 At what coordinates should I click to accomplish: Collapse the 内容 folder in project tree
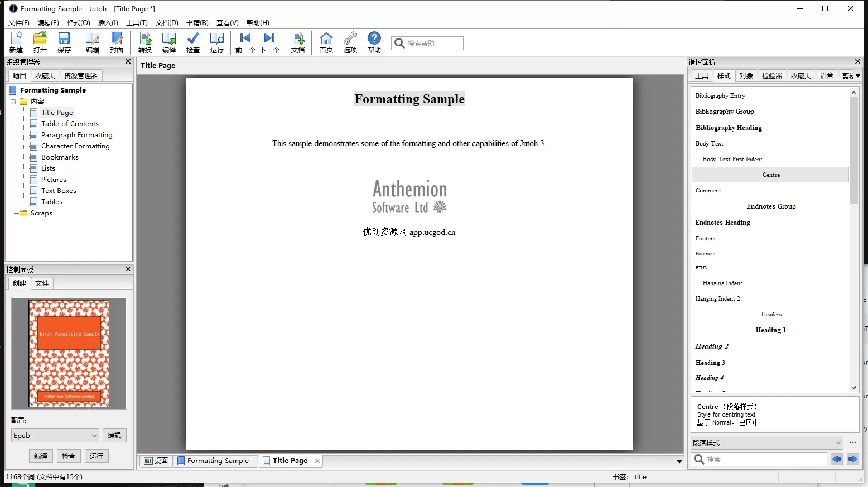click(13, 102)
